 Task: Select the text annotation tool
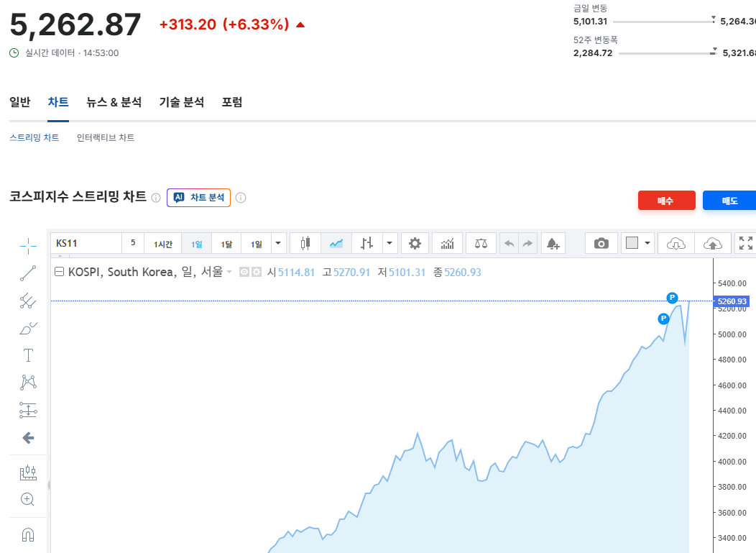[28, 355]
